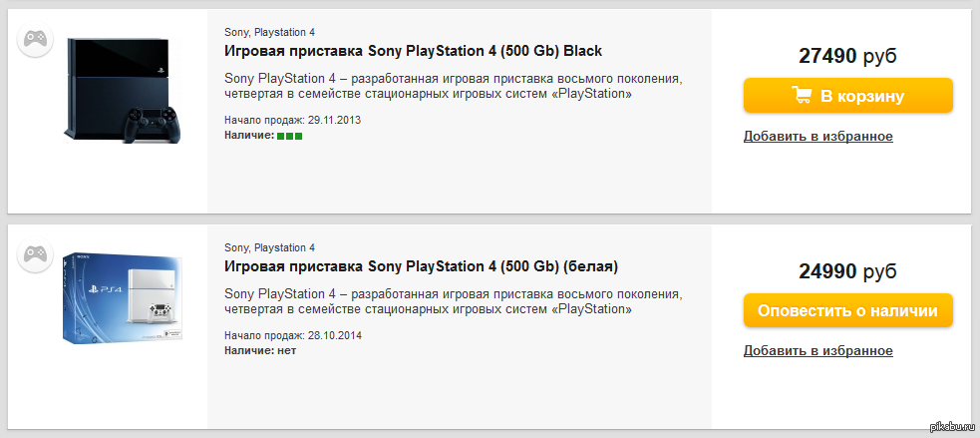This screenshot has width=980, height=438.
Task: Click the gamepad icon beside the black PS4
Action: 36,40
